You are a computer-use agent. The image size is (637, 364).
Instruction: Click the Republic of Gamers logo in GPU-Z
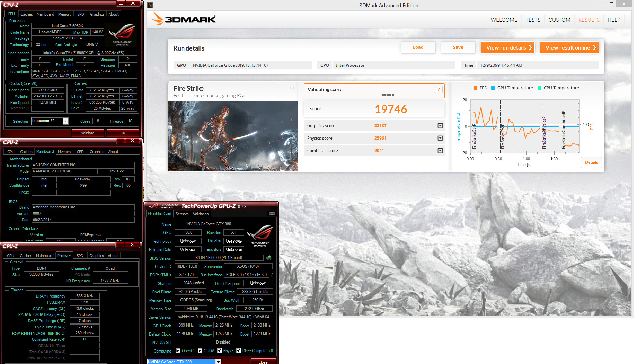coord(260,236)
